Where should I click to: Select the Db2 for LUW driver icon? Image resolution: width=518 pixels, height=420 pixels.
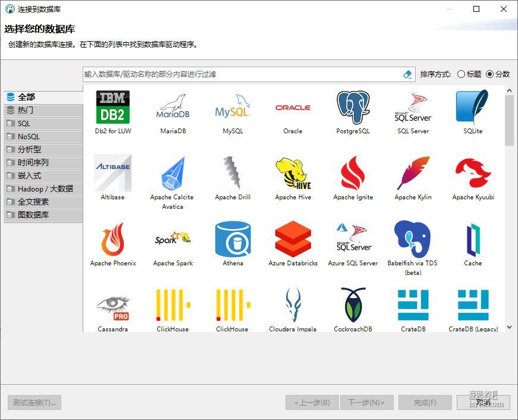[x=112, y=107]
